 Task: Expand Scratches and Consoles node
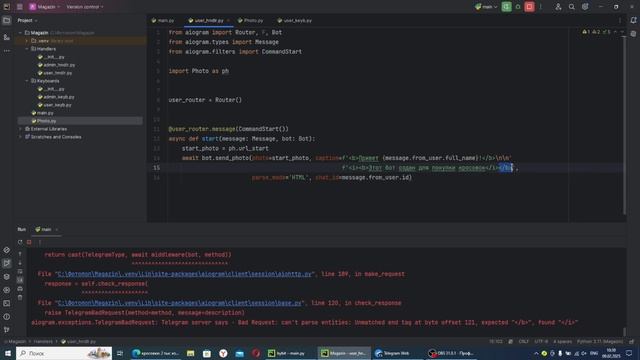[20, 137]
